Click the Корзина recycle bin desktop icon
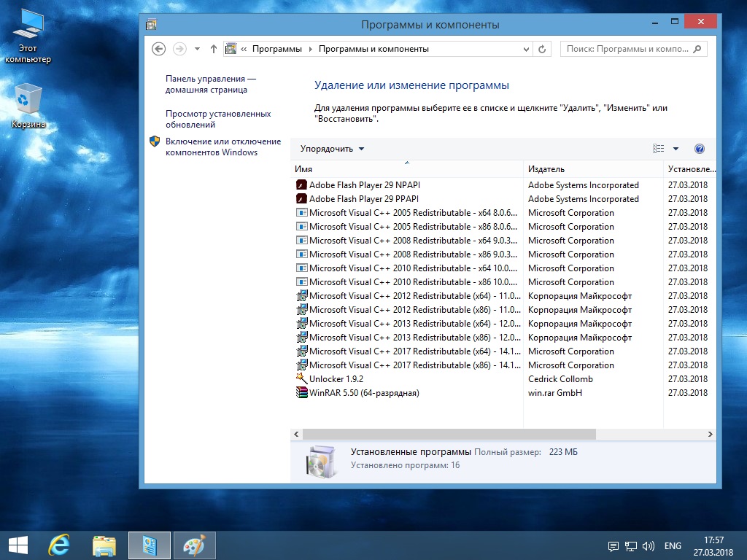 28,105
